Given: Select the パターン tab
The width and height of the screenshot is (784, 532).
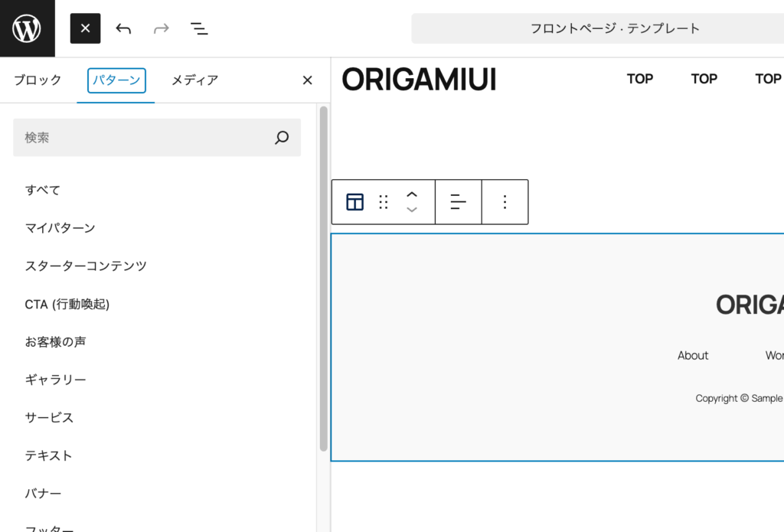Looking at the screenshot, I should tap(116, 80).
